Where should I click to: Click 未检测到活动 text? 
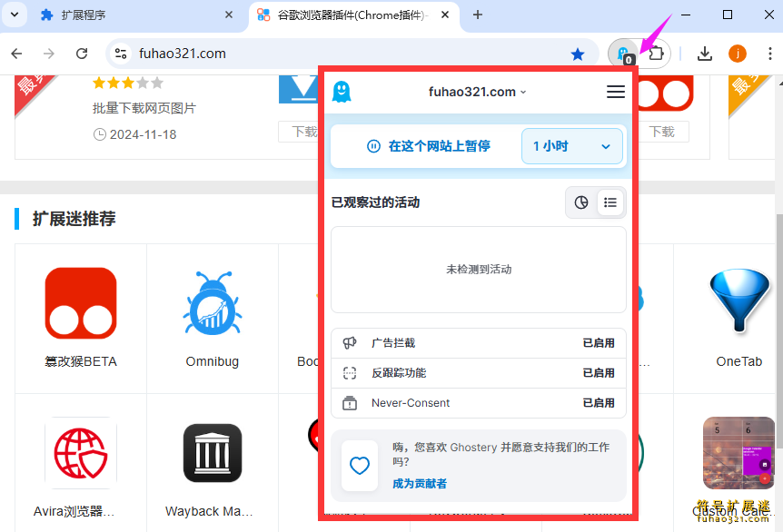479,270
